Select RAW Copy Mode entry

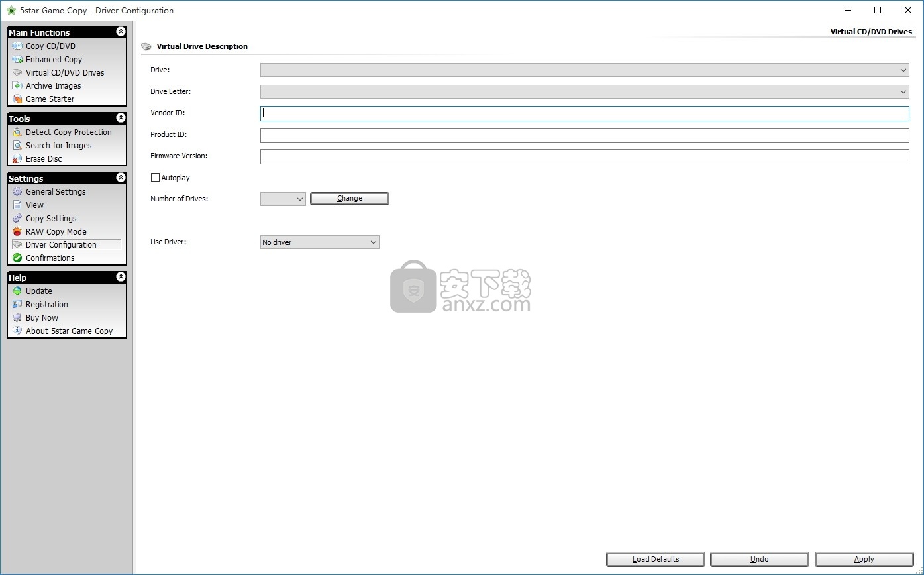point(56,231)
